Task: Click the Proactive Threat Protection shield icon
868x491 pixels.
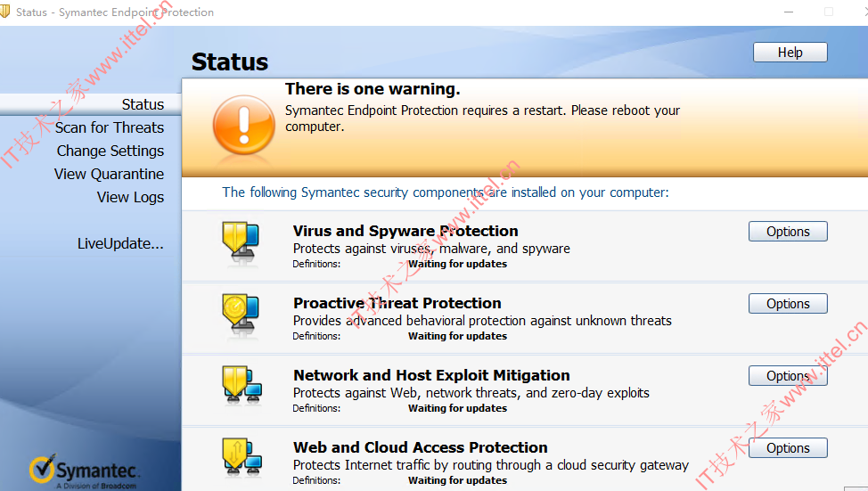Action: pyautogui.click(x=241, y=315)
